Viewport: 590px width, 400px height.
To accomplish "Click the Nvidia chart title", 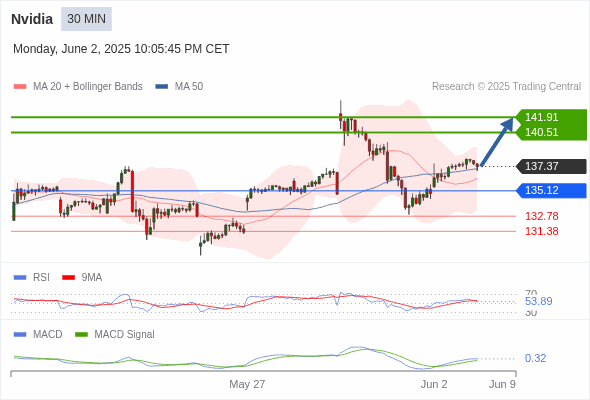I will tap(32, 19).
